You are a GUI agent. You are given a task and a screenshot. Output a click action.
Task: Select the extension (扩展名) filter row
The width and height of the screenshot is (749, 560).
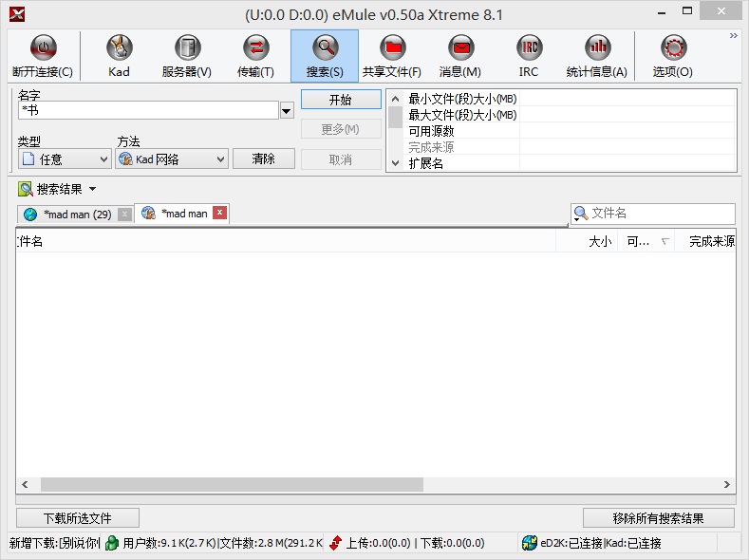click(x=569, y=163)
